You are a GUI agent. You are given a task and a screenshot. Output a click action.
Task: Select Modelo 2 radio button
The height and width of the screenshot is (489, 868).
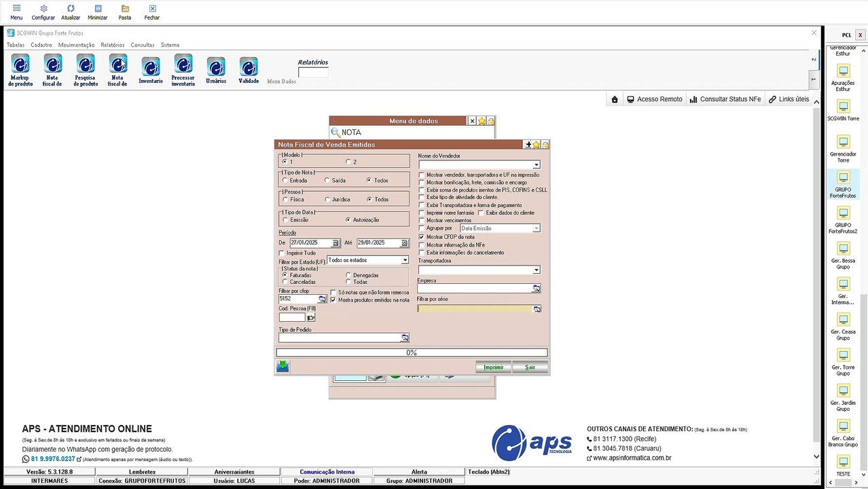(348, 162)
